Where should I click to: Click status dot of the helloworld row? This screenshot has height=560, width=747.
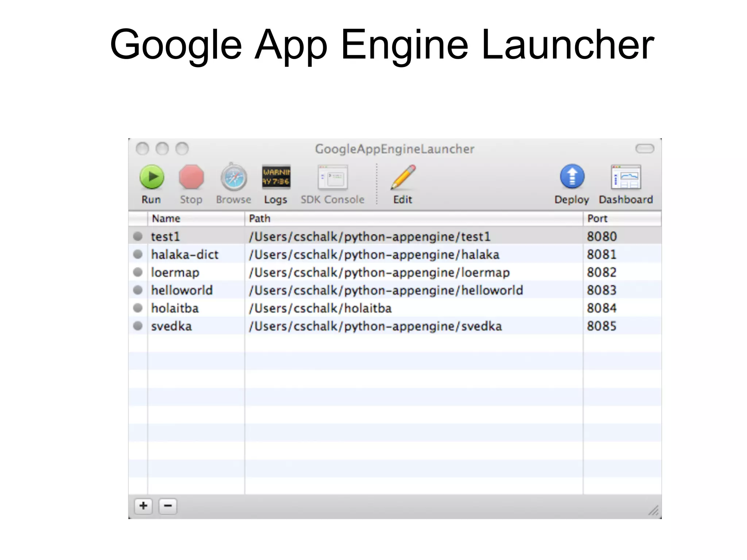138,290
